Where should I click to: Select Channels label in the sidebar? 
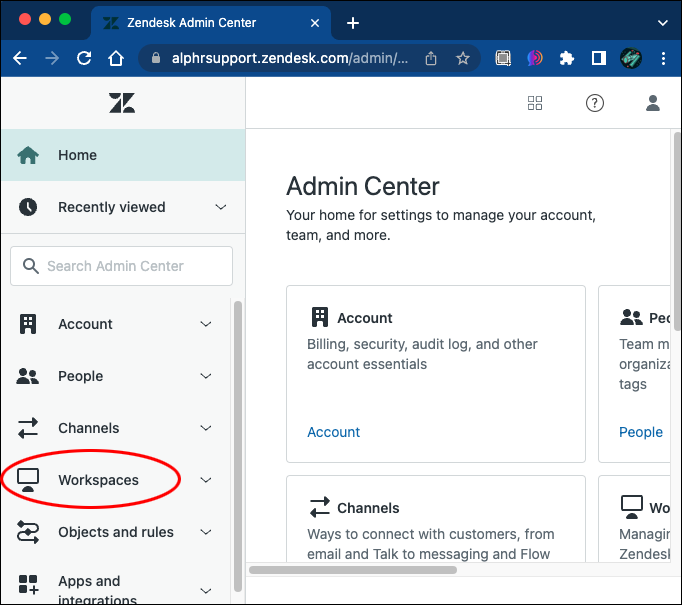click(88, 428)
